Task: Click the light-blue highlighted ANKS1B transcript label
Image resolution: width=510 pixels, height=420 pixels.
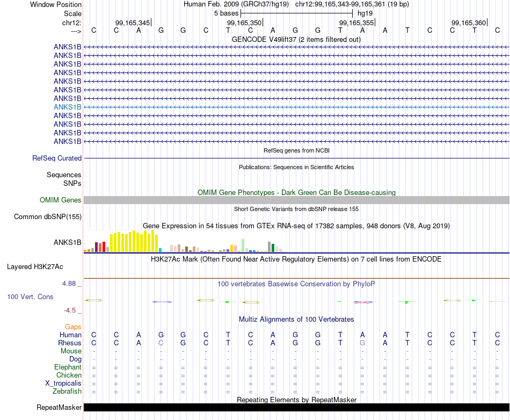Action: coord(67,107)
